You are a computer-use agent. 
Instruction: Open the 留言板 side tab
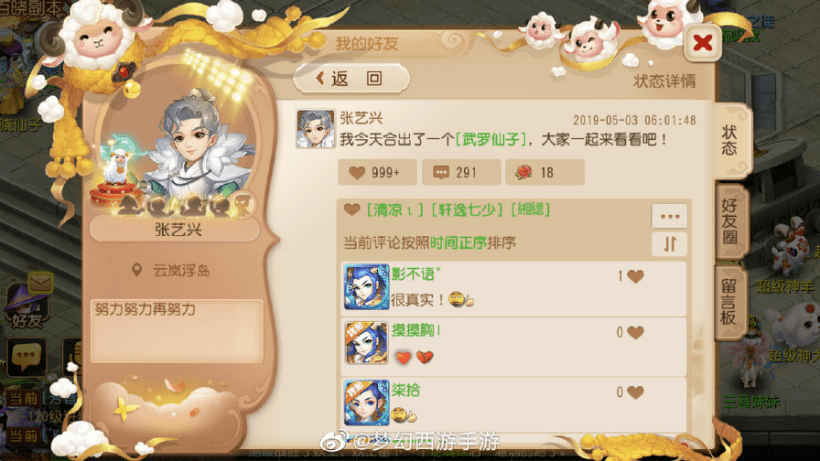[729, 302]
